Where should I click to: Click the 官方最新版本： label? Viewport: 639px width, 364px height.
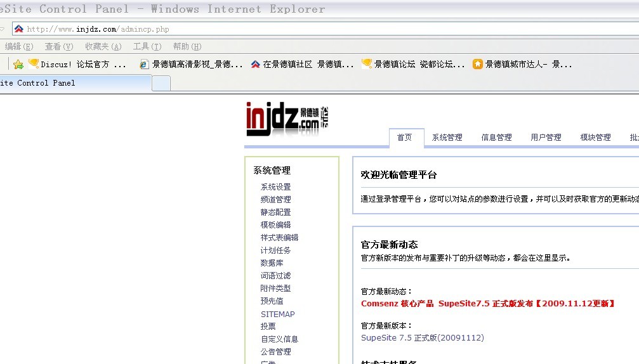386,326
